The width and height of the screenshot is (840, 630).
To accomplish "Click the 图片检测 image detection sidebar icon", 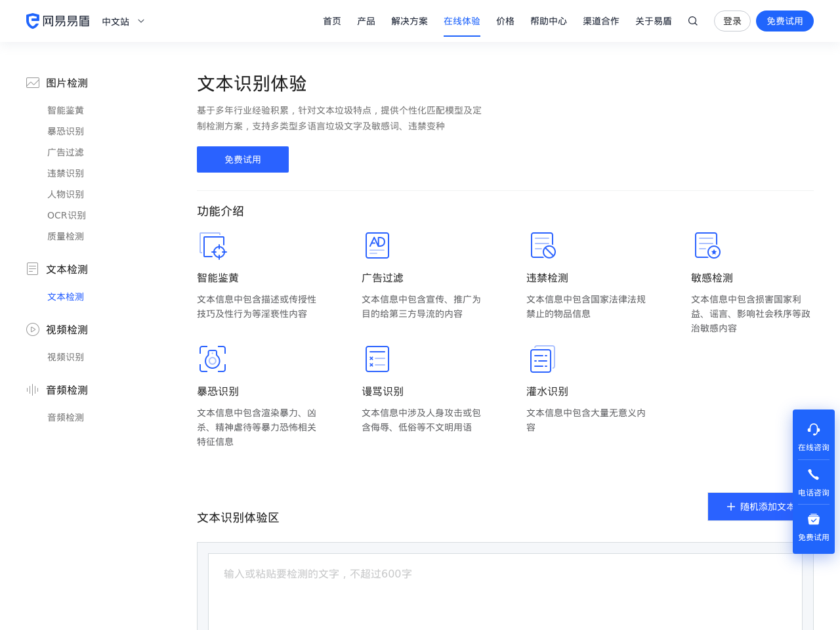I will (x=31, y=82).
